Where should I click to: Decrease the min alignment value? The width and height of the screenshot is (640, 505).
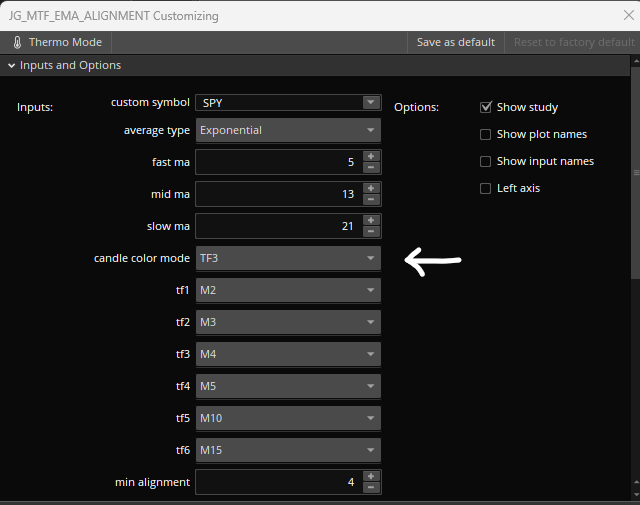pyautogui.click(x=371, y=488)
